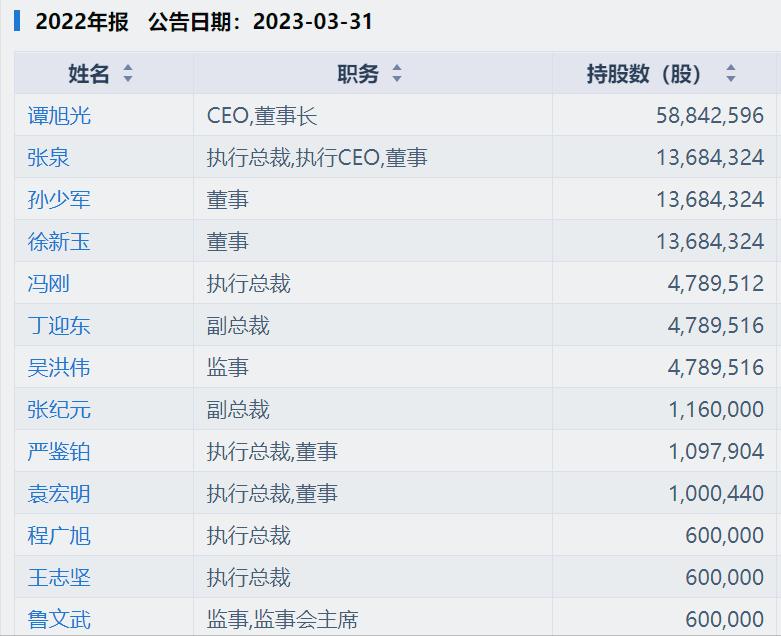Click sort arrows next to 职务 header
This screenshot has width=781, height=636.
tap(397, 74)
